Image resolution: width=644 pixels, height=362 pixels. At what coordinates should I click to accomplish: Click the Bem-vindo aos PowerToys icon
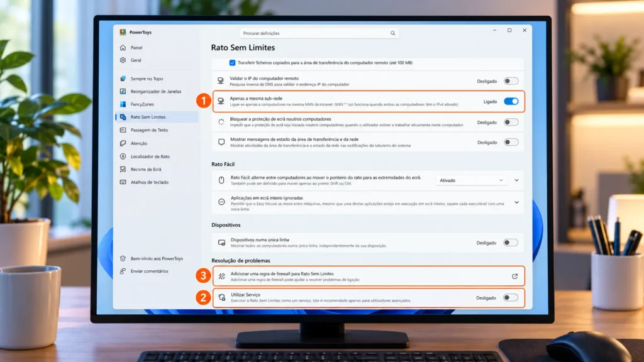click(123, 258)
